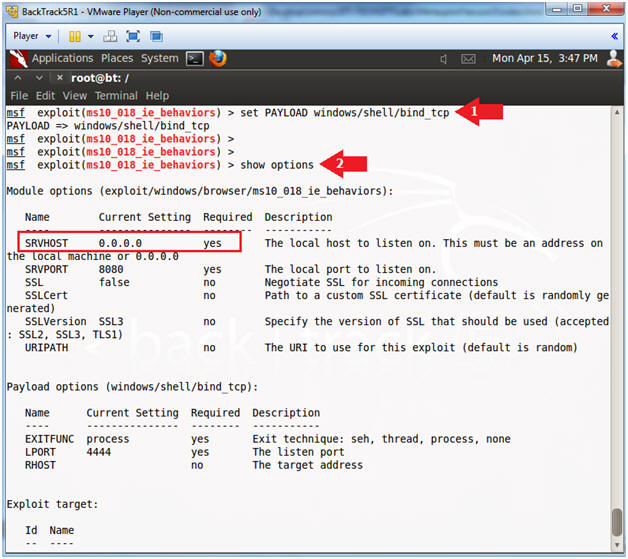The height and width of the screenshot is (559, 628).
Task: Maximize the VMware Player window
Action: click(x=578, y=9)
